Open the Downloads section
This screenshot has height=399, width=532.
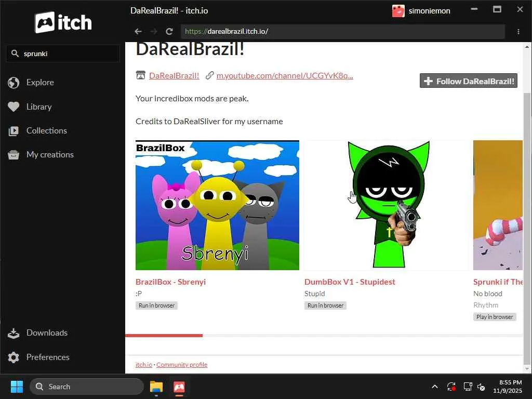point(47,333)
